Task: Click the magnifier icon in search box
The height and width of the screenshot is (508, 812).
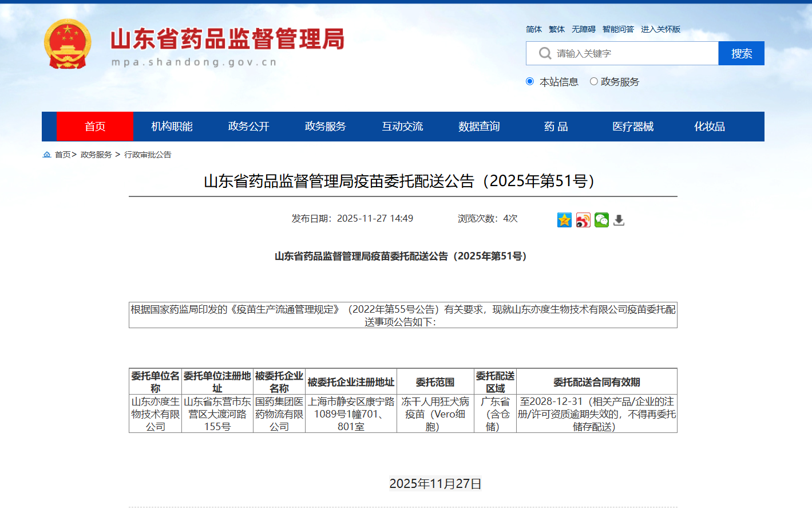Action: [x=545, y=53]
